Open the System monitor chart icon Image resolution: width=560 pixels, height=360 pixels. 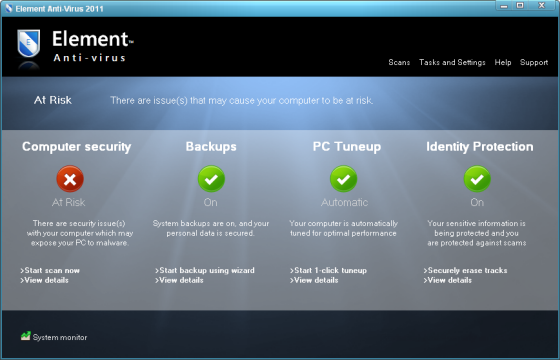click(25, 336)
